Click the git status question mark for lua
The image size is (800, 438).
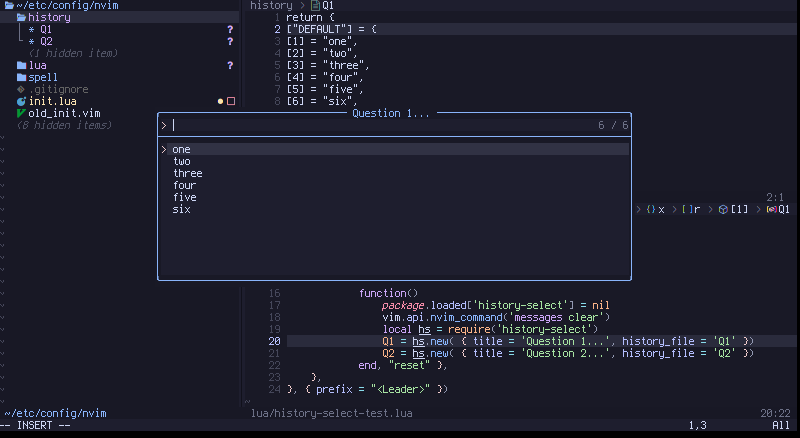coord(230,65)
